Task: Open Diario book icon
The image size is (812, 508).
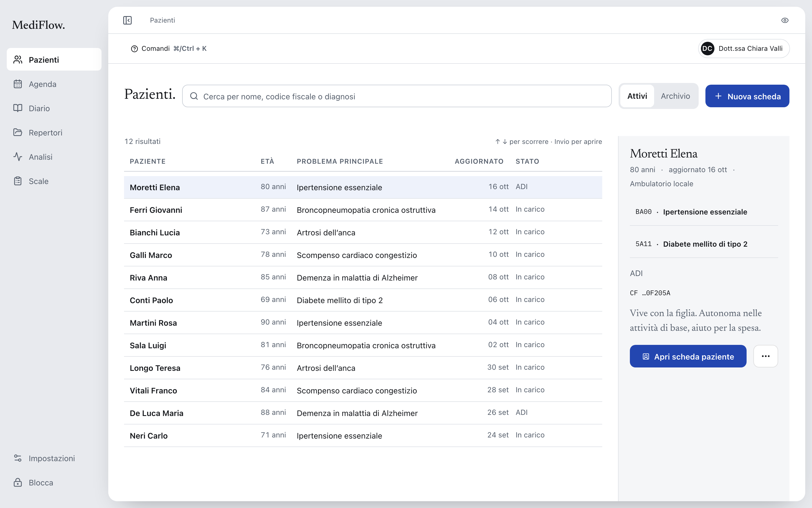Action: [18, 108]
